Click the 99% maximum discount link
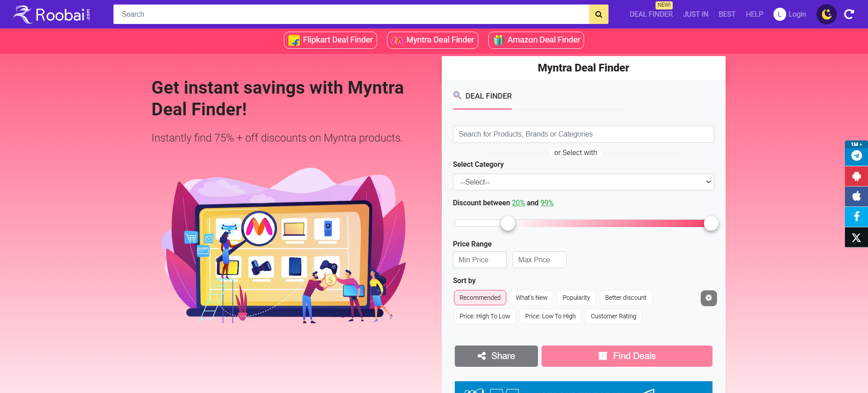This screenshot has height=393, width=868. click(x=547, y=203)
